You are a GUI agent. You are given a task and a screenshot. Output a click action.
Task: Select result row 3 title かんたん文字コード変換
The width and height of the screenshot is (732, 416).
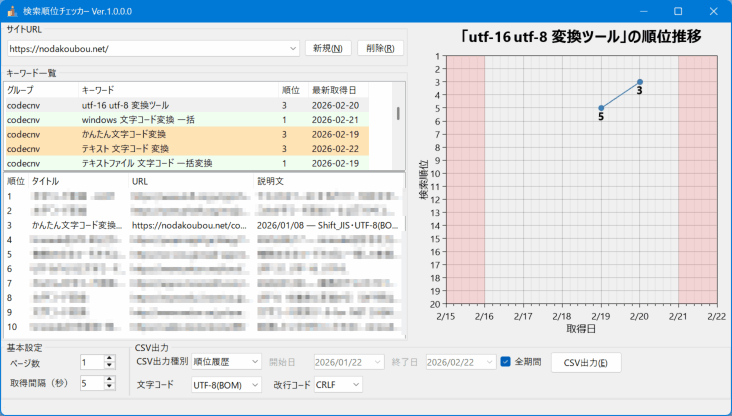(x=77, y=226)
